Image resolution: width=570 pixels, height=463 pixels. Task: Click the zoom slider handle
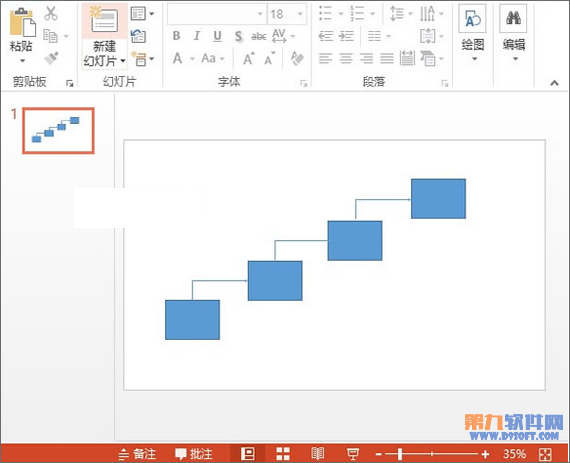tap(400, 454)
